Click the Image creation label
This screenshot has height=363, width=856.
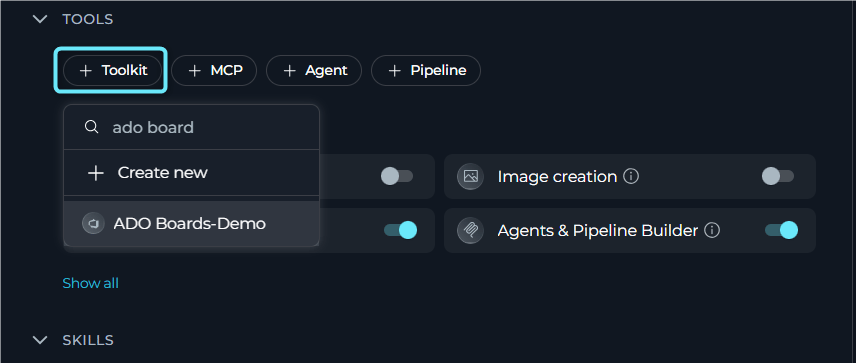pos(557,176)
